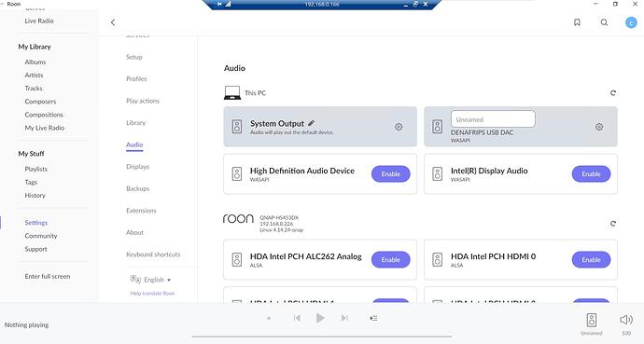
Task: Open English language dropdown
Action: (x=158, y=280)
